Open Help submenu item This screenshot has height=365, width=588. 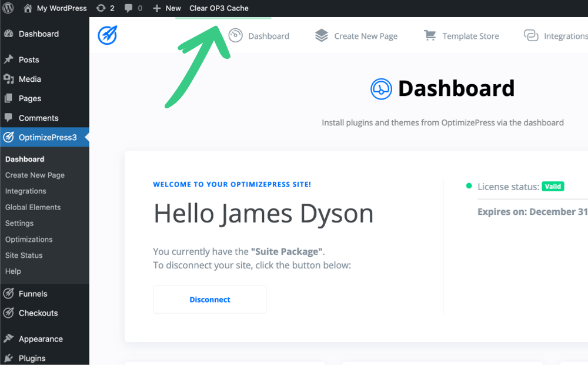coord(13,271)
